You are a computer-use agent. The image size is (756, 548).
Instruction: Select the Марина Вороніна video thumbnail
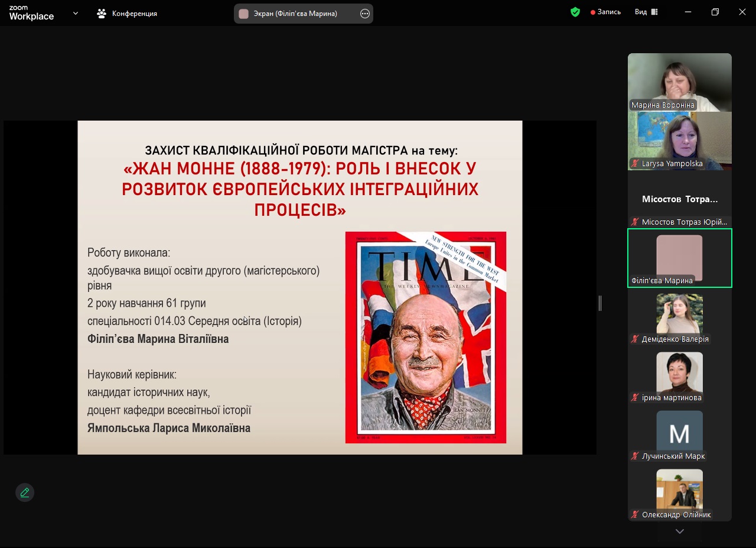680,82
